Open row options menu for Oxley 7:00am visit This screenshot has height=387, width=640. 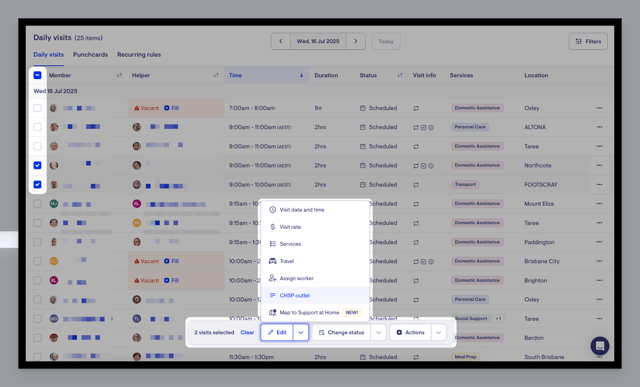click(x=599, y=108)
